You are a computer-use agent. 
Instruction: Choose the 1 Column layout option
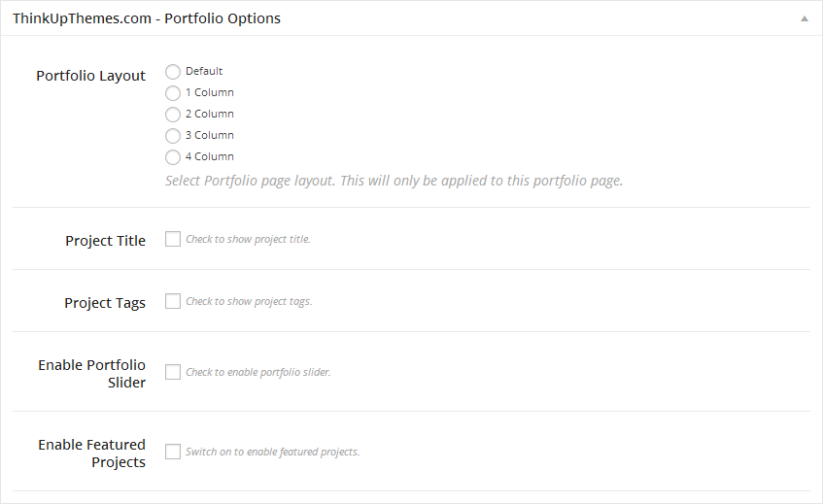click(173, 93)
